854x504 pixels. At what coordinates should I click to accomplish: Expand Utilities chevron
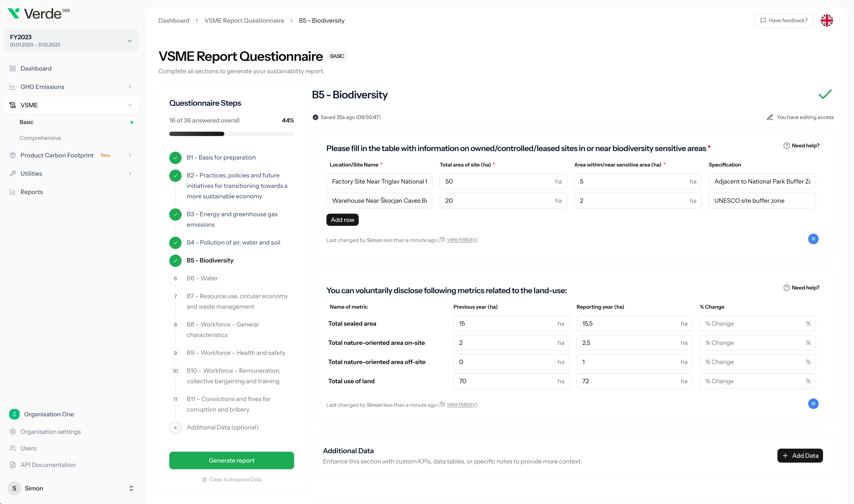coord(130,174)
